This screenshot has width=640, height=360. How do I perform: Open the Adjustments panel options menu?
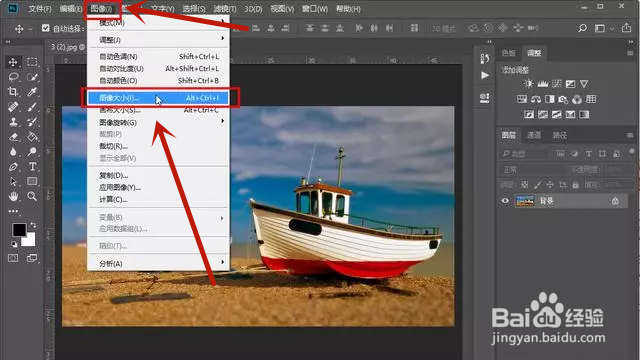pyautogui.click(x=630, y=53)
